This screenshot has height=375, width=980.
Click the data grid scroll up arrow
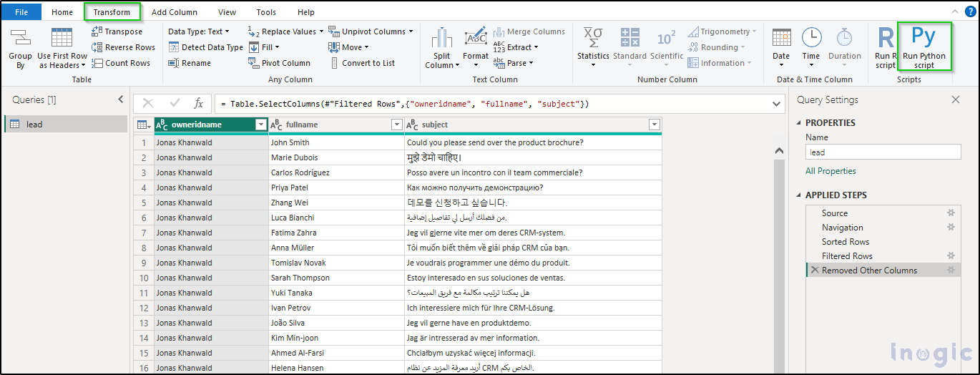tap(780, 150)
